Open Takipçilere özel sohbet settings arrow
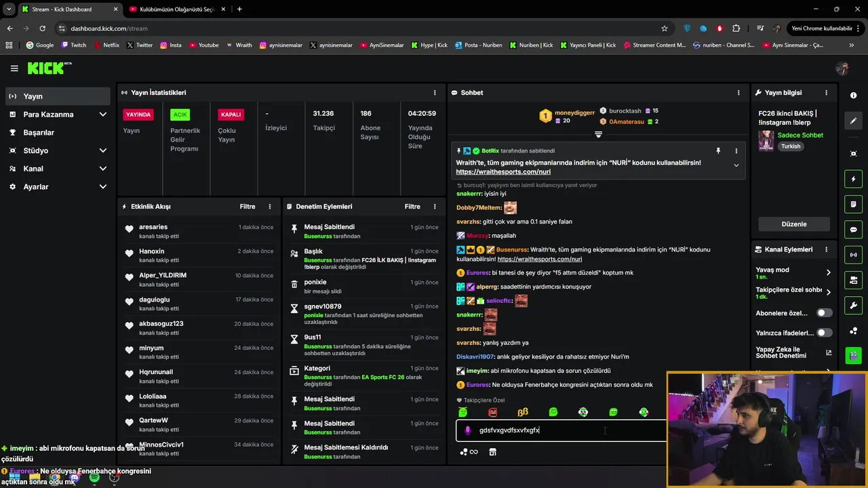This screenshot has height=488, width=868. [x=828, y=293]
